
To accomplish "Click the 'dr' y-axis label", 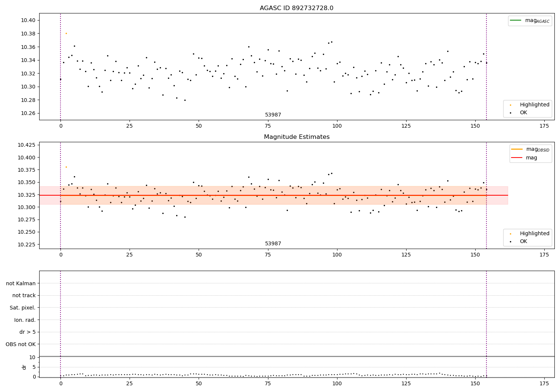I will (x=24, y=367).
